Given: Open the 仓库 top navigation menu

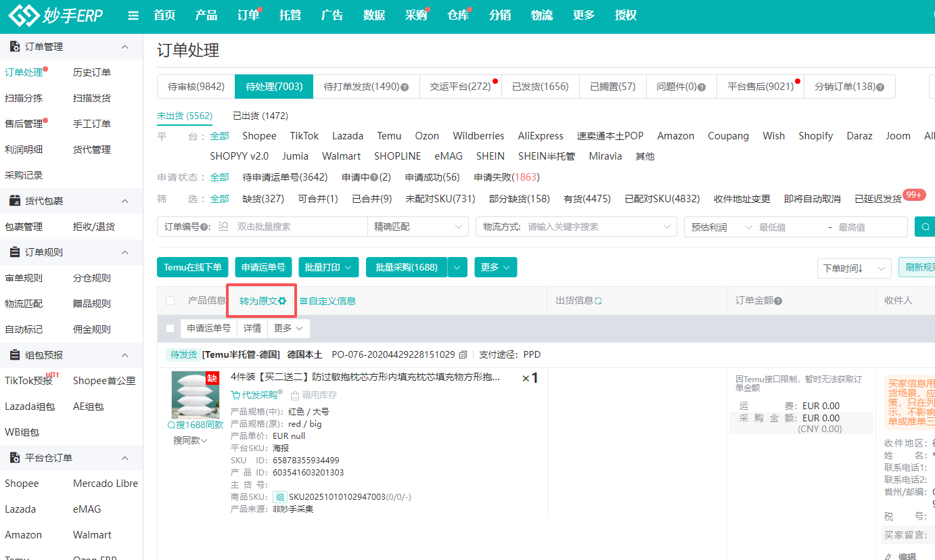Looking at the screenshot, I should point(458,16).
